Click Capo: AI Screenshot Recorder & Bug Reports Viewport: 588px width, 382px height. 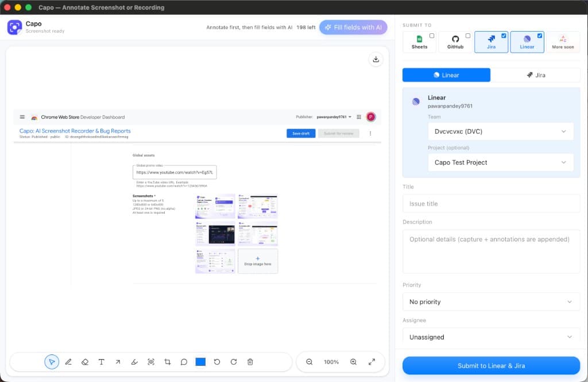(75, 131)
